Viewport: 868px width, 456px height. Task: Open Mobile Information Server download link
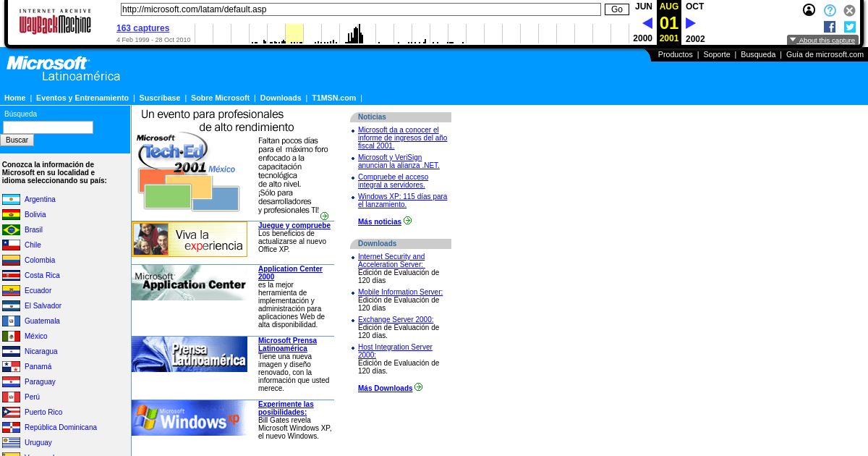click(400, 292)
